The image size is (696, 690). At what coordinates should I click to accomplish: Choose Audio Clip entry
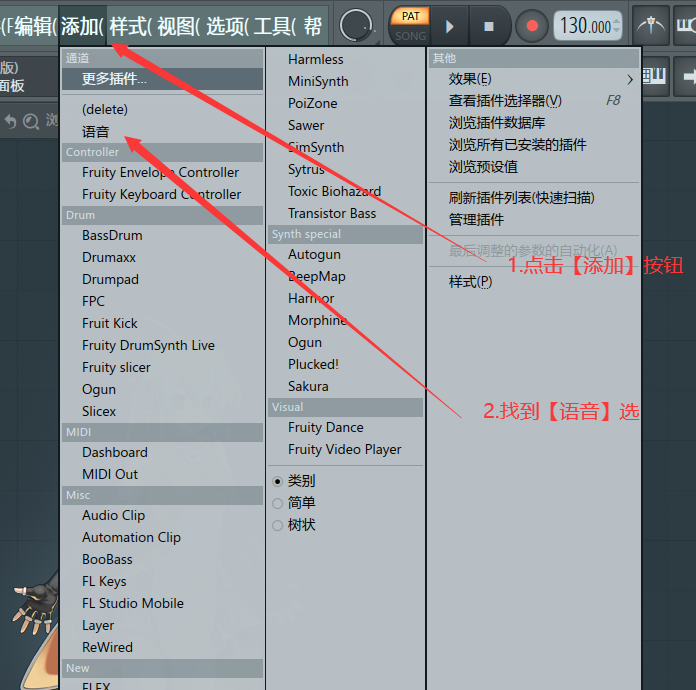(162, 516)
